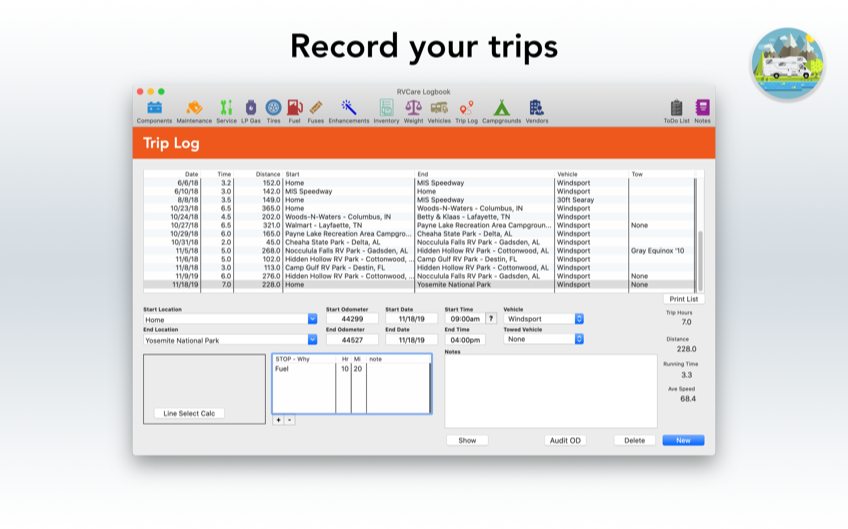Screen dimensions: 848x529
Task: Open the Weight scale icon
Action: 413,108
